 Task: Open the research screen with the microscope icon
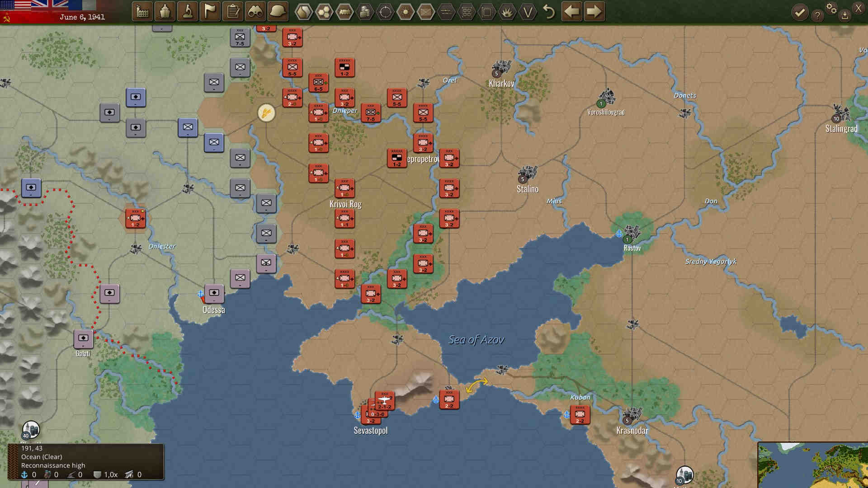click(188, 11)
